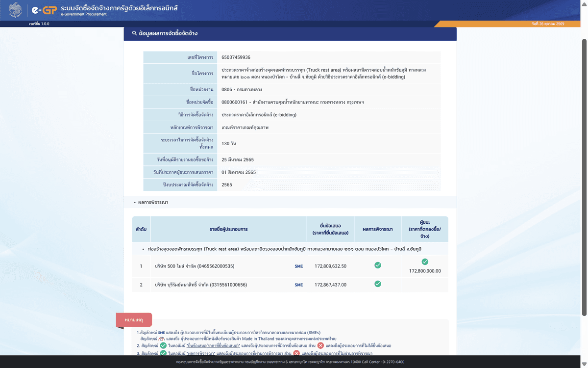Click the ผลการพิจารณา section heading
Image resolution: width=588 pixels, height=368 pixels.
click(153, 202)
